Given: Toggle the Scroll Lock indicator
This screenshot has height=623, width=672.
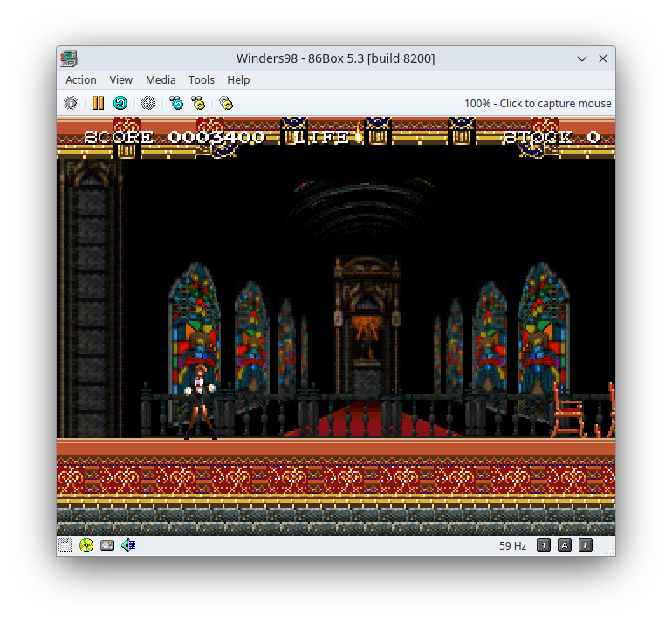Looking at the screenshot, I should tap(586, 545).
